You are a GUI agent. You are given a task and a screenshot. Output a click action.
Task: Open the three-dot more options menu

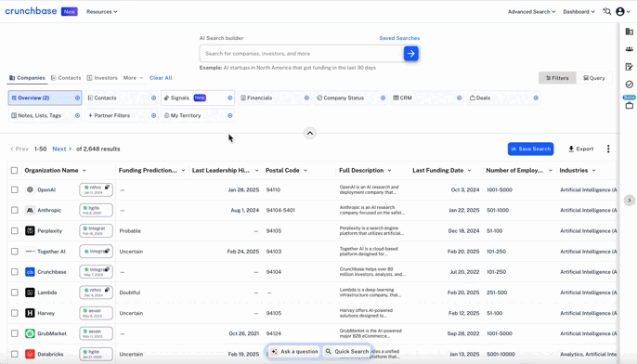(608, 149)
